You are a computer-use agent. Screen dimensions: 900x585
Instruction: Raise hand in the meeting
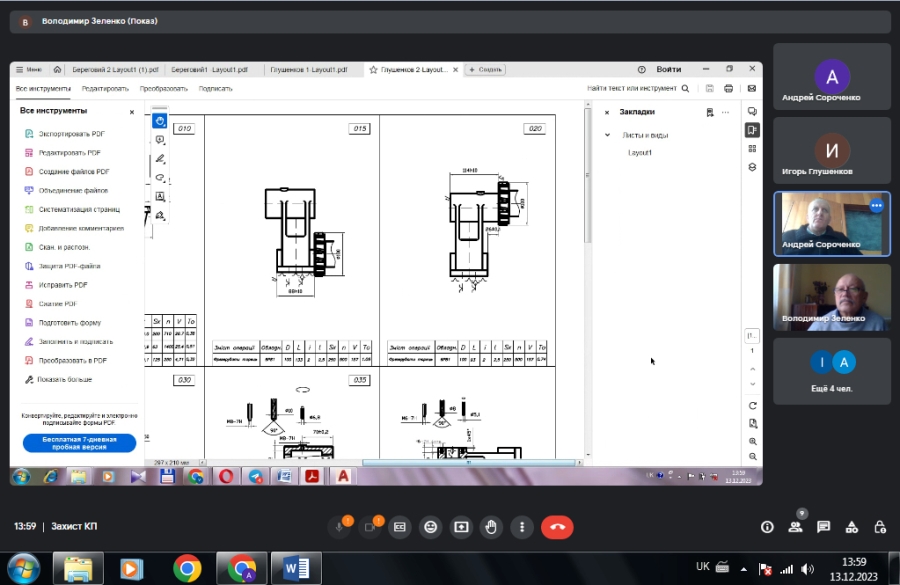pyautogui.click(x=490, y=526)
